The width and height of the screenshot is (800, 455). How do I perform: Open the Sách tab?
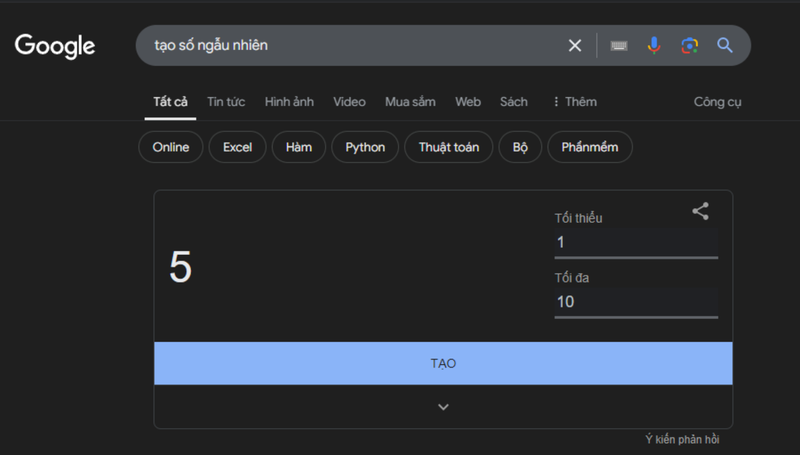[514, 102]
